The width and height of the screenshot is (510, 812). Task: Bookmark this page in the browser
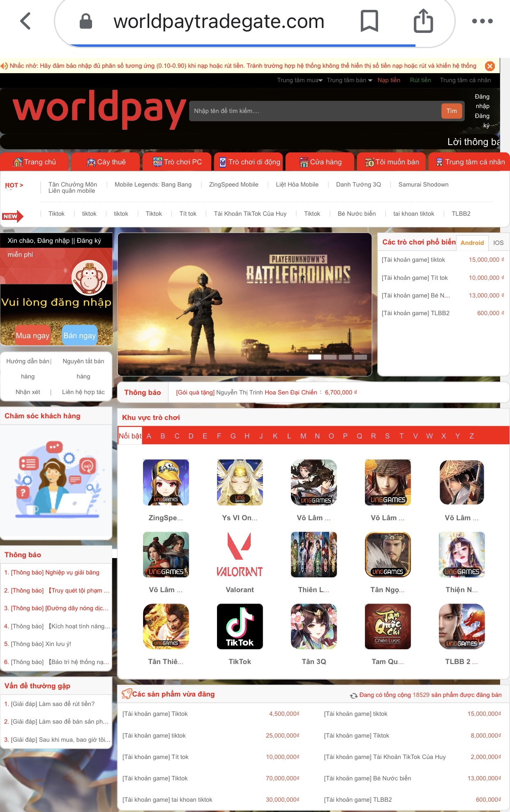click(369, 21)
